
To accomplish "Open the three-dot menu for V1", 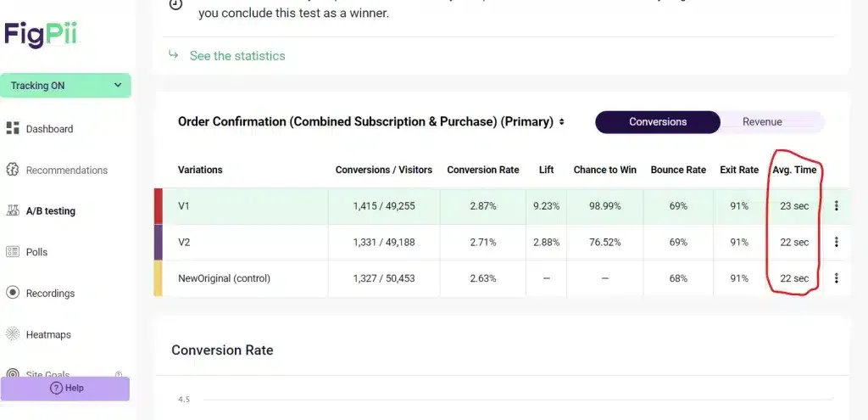I will [836, 205].
